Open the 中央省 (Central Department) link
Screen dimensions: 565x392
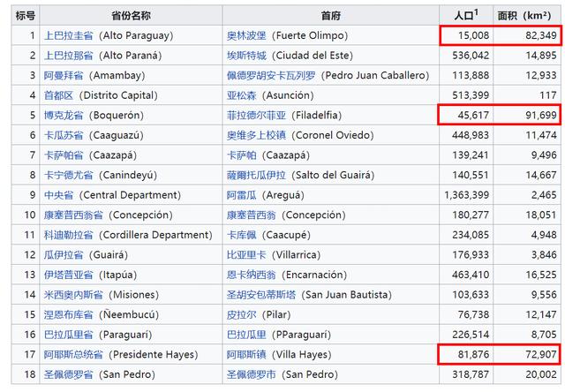[x=57, y=194]
